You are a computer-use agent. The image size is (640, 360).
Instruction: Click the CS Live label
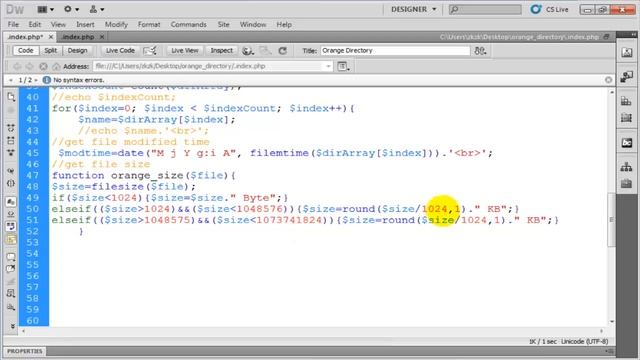point(557,9)
